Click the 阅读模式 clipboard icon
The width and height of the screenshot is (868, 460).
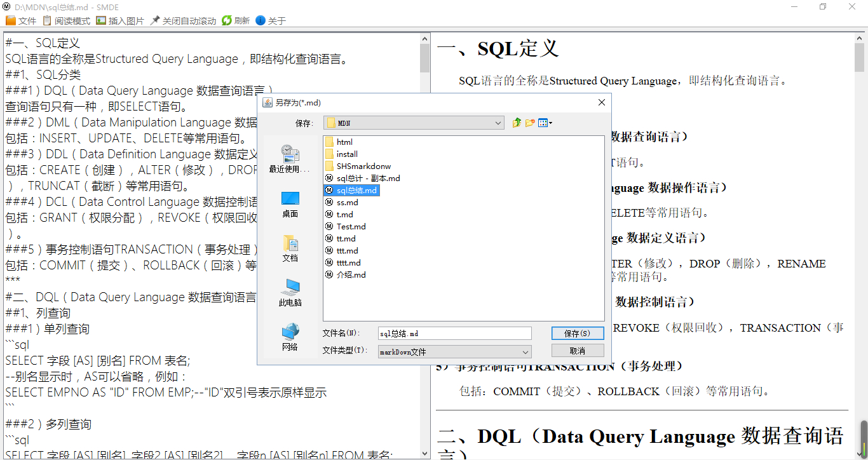click(47, 20)
